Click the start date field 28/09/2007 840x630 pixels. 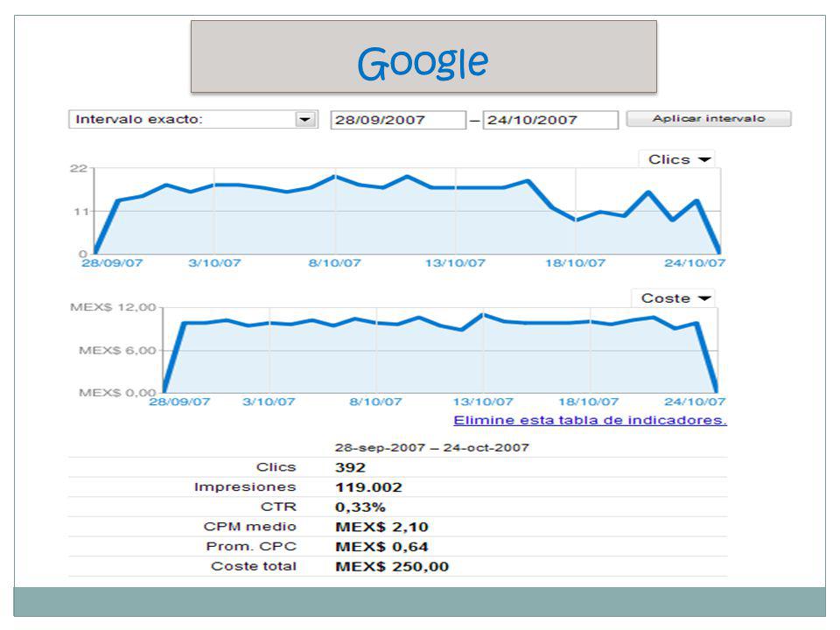click(398, 120)
